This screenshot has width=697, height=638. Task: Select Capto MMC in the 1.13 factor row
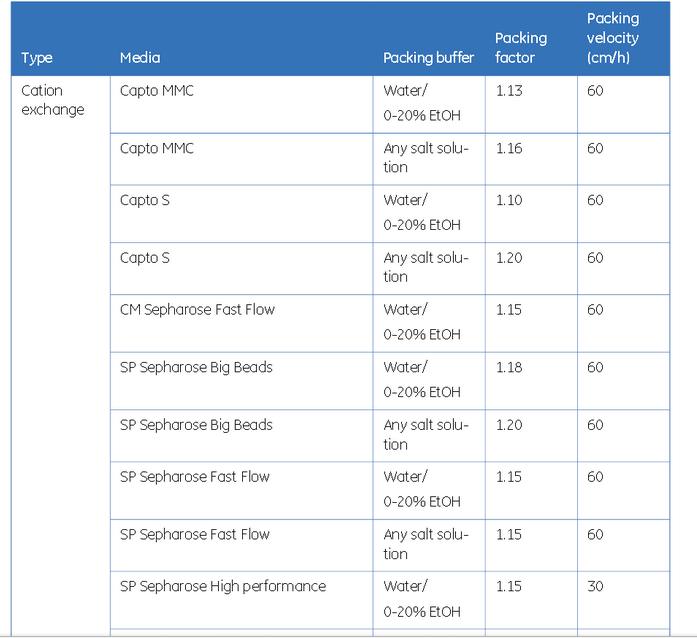tap(157, 91)
